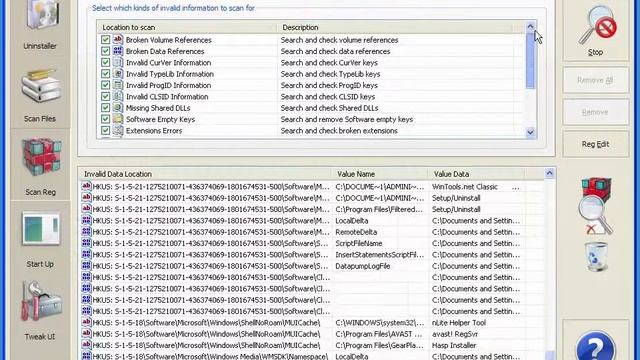Sort by Value Name column header
The height and width of the screenshot is (360, 640).
click(x=380, y=174)
